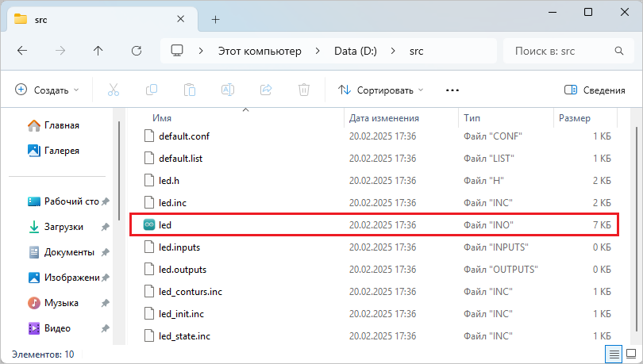
Task: Refresh the current folder view
Action: click(x=136, y=51)
